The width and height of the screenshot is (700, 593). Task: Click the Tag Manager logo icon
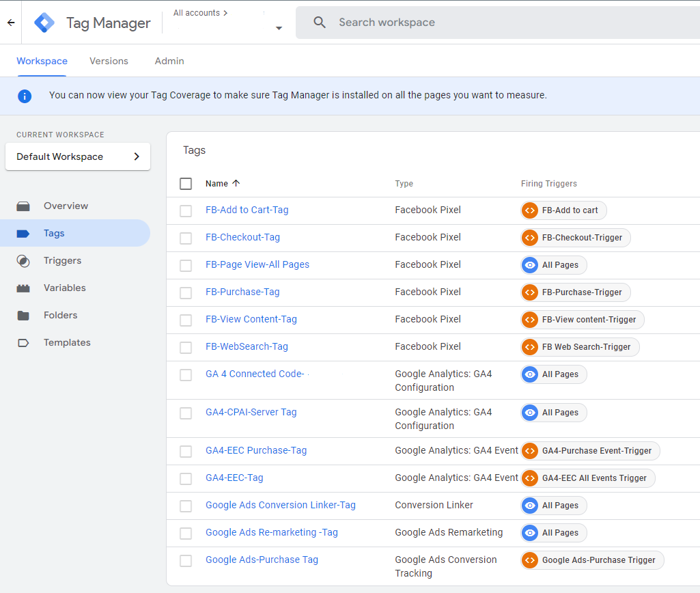point(44,23)
